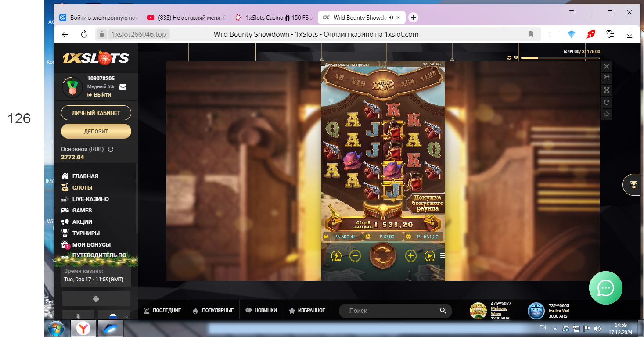Viewport: 644px width, 337px height.
Task: Click the 1XSLOTS logo
Action: point(96,58)
